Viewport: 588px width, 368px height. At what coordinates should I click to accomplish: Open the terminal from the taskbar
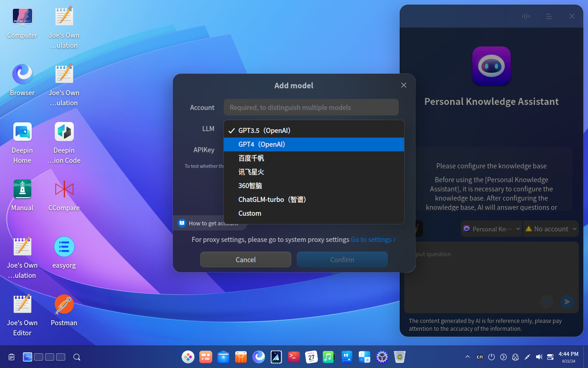point(294,356)
